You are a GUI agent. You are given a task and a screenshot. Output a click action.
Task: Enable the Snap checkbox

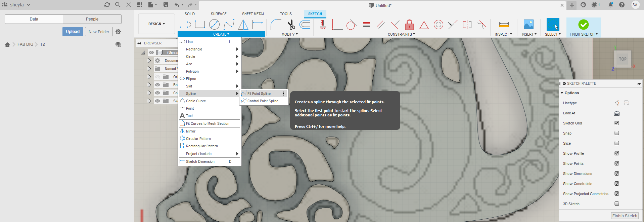click(617, 133)
